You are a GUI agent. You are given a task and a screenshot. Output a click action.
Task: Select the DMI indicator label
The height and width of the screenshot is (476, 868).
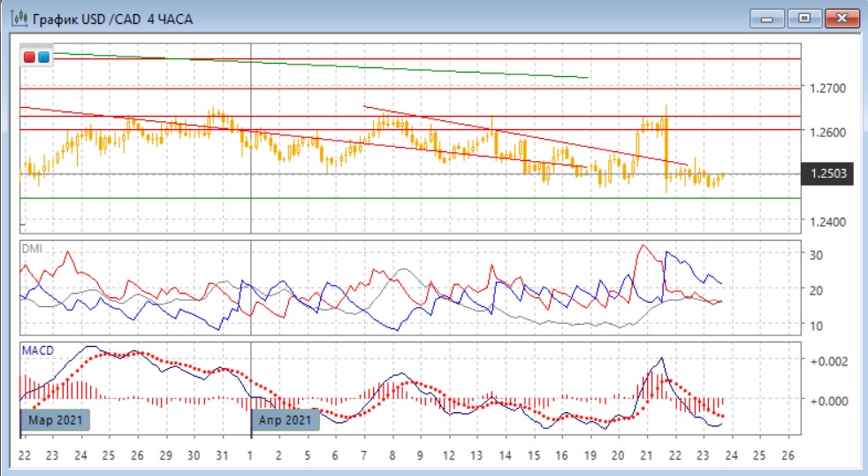click(32, 250)
